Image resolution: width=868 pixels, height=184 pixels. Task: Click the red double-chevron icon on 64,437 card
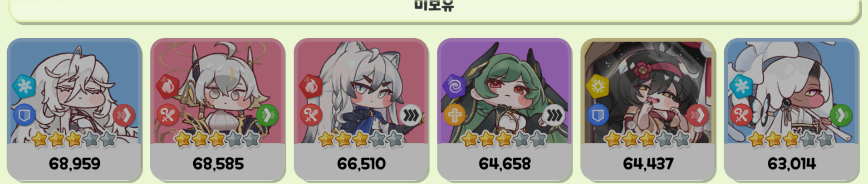[697, 116]
